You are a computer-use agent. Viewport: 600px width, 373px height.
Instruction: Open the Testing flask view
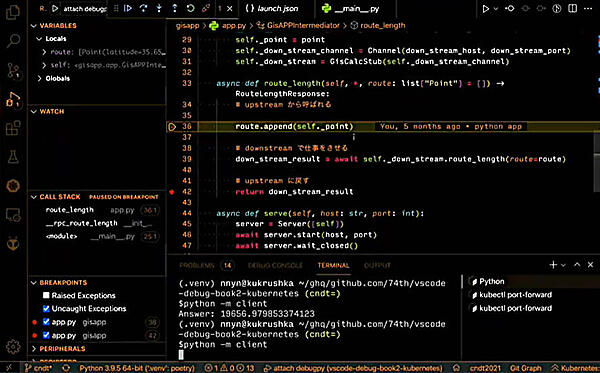(13, 157)
